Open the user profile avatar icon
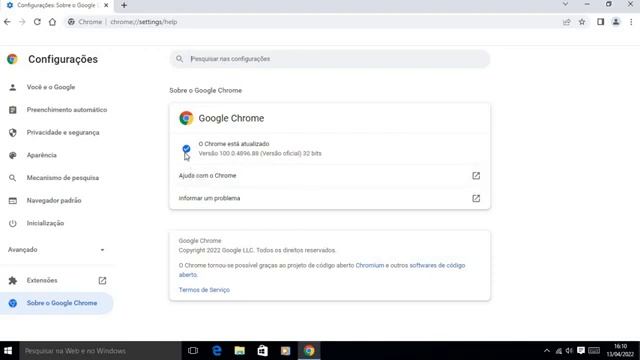 point(616,22)
